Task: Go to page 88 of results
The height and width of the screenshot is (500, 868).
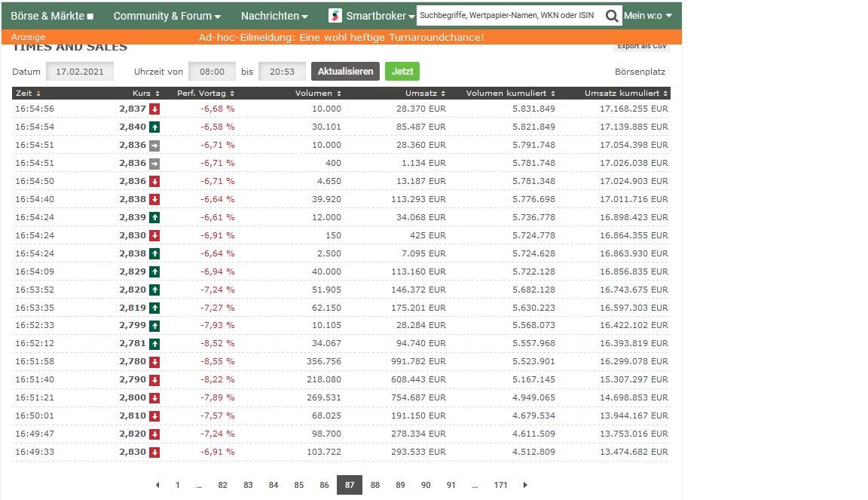Action: tap(375, 485)
